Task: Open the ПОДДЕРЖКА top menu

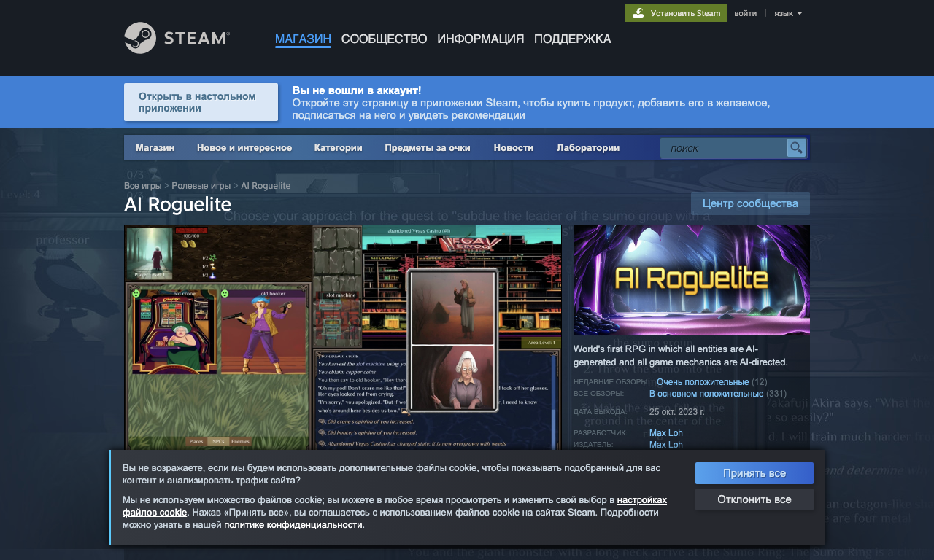Action: pos(573,39)
